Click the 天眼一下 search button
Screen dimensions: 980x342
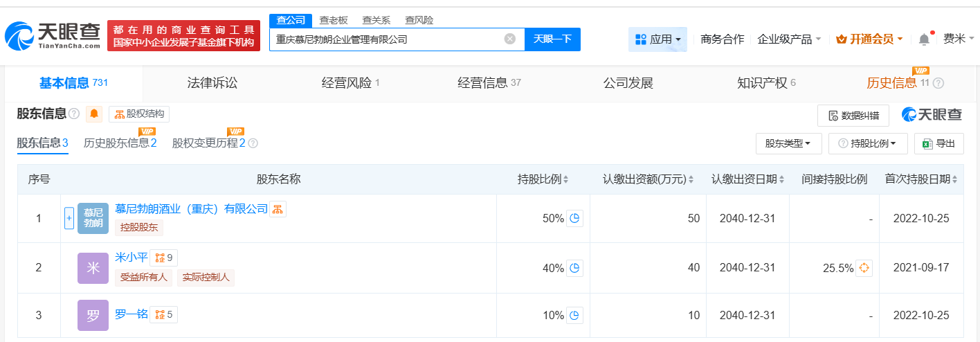tap(552, 39)
